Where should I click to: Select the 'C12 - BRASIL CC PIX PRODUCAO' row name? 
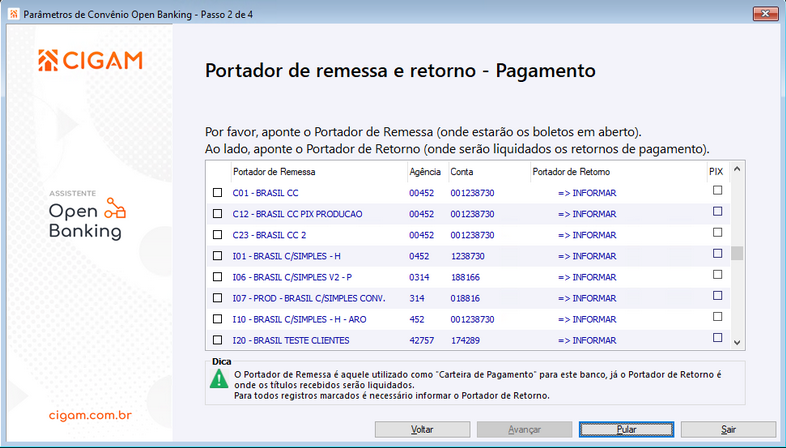coord(297,214)
